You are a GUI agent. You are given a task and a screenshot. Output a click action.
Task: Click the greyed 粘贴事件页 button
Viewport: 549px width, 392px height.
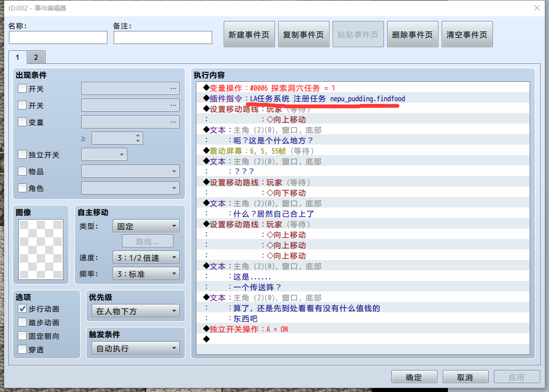pyautogui.click(x=358, y=35)
